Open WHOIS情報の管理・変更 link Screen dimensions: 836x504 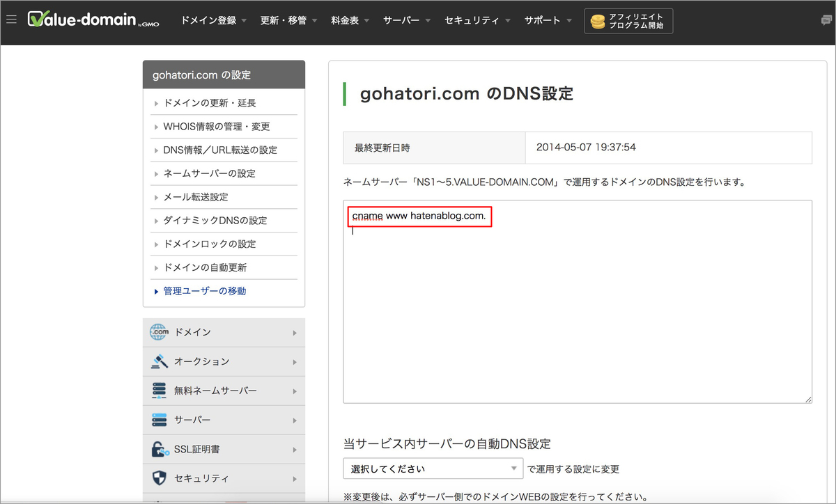coord(216,126)
